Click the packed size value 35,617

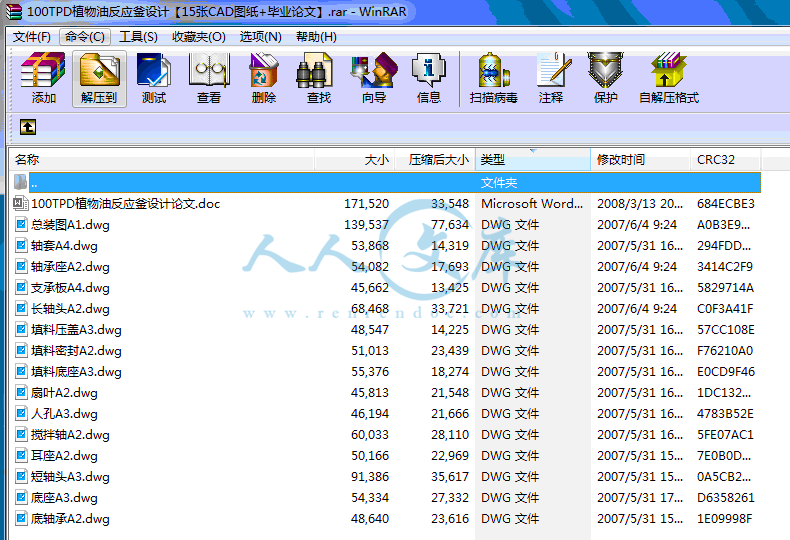[450, 477]
